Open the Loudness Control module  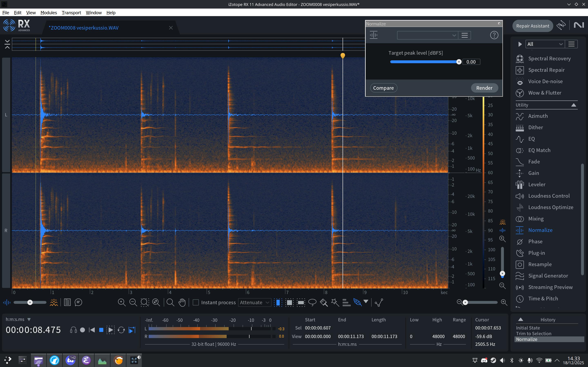pos(549,196)
